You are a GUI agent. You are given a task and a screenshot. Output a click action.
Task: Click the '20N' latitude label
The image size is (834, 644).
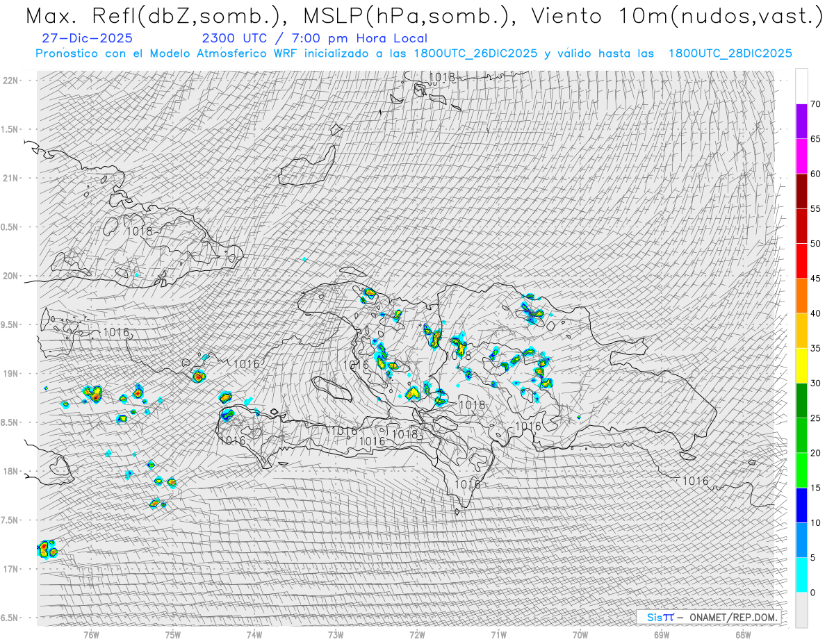(11, 276)
